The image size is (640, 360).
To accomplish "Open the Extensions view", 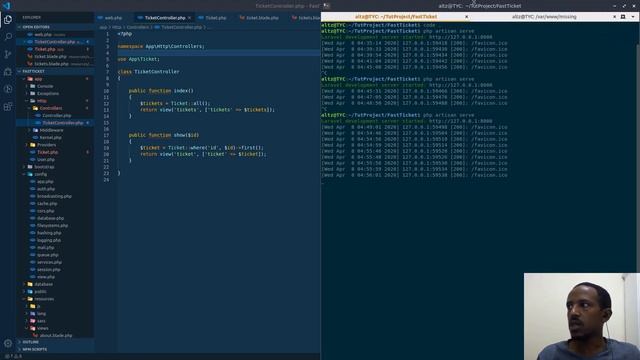I will 8,107.
